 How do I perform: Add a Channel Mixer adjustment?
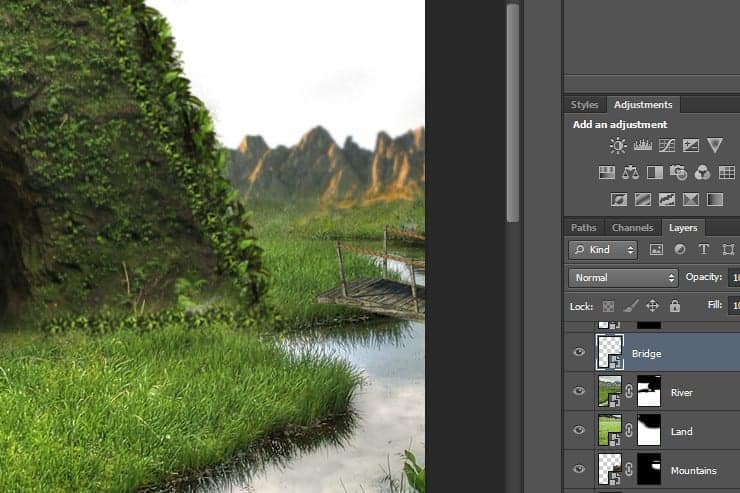[703, 173]
